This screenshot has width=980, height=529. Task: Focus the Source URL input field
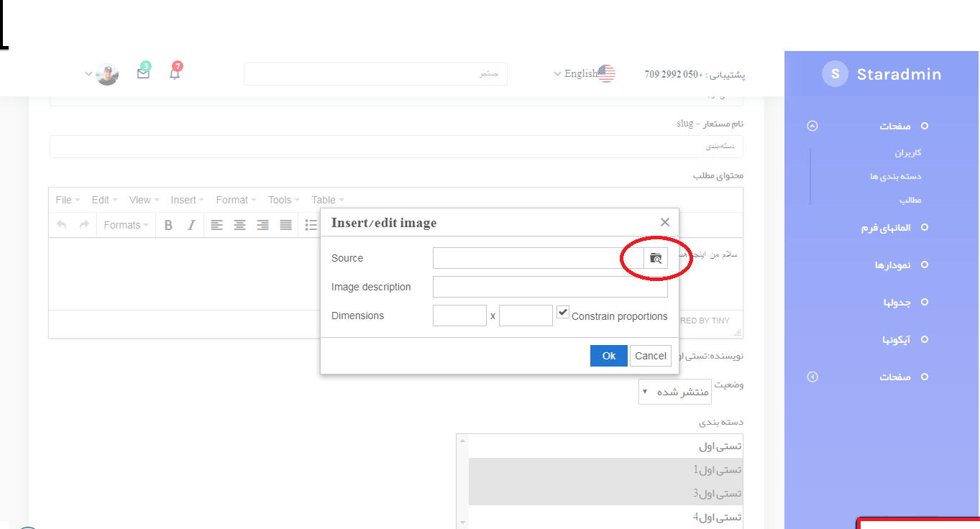pyautogui.click(x=539, y=258)
